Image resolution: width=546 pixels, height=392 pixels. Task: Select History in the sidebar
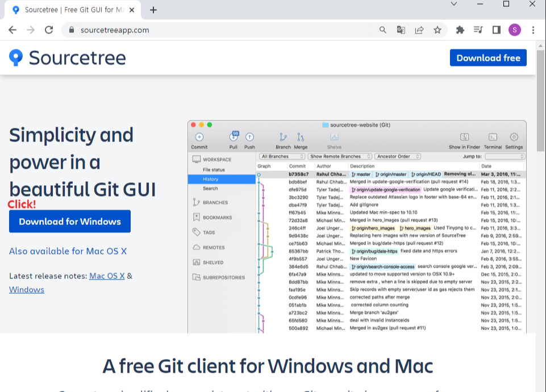222,179
